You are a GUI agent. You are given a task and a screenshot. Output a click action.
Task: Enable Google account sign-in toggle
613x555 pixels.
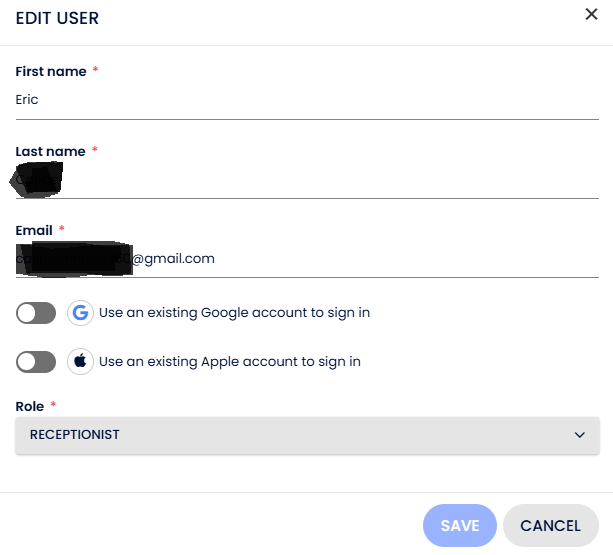[x=36, y=313]
